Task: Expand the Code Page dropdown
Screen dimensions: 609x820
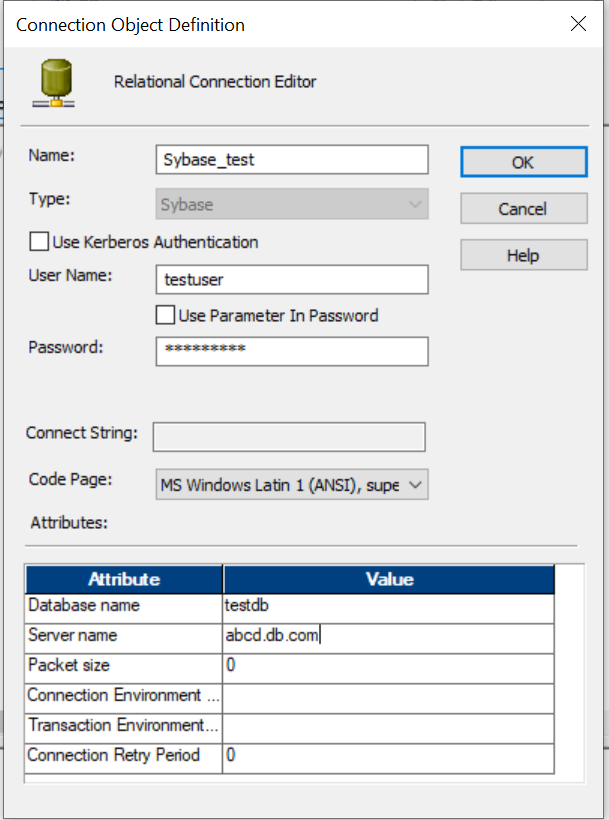Action: (x=292, y=484)
